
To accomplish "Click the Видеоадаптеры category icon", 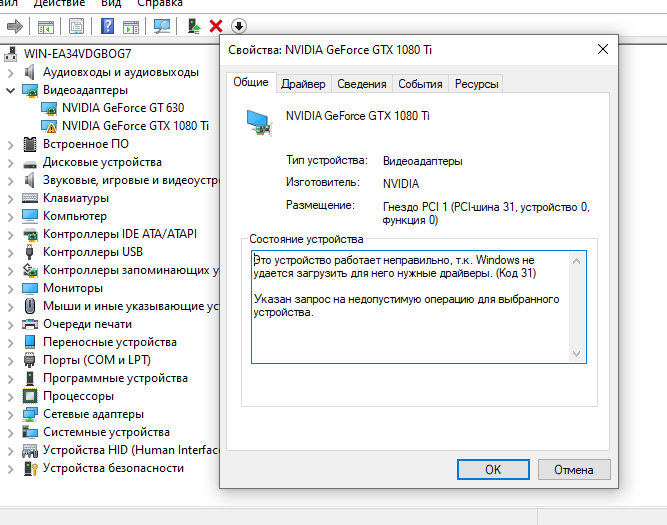I will (30, 90).
